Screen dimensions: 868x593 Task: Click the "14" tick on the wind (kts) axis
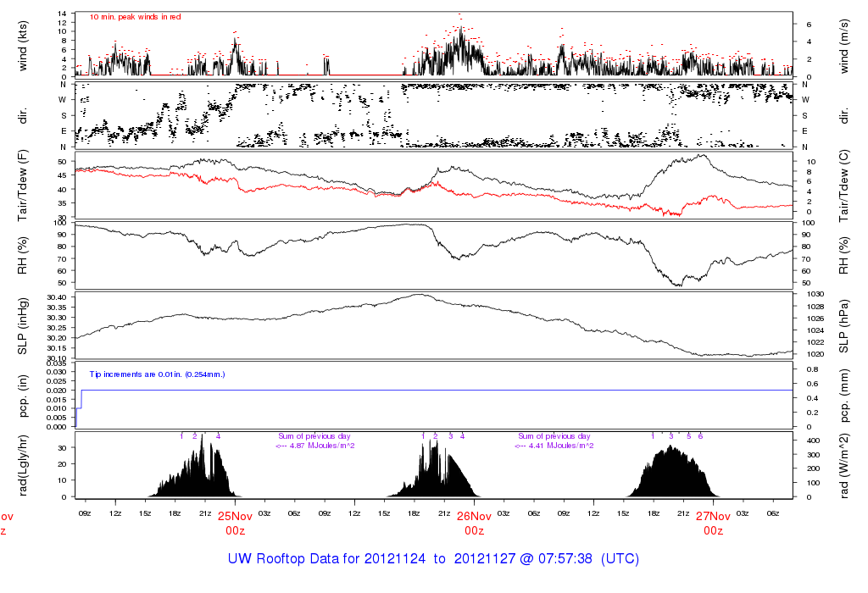pyautogui.click(x=63, y=14)
